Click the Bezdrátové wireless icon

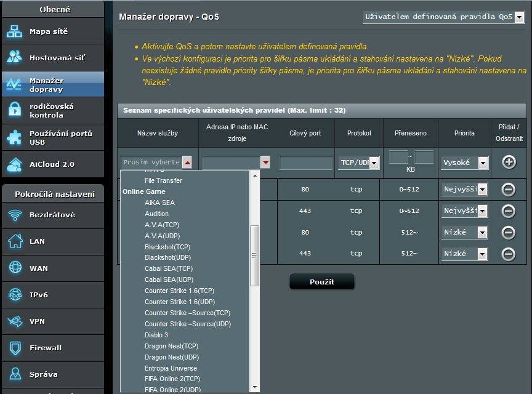15,215
